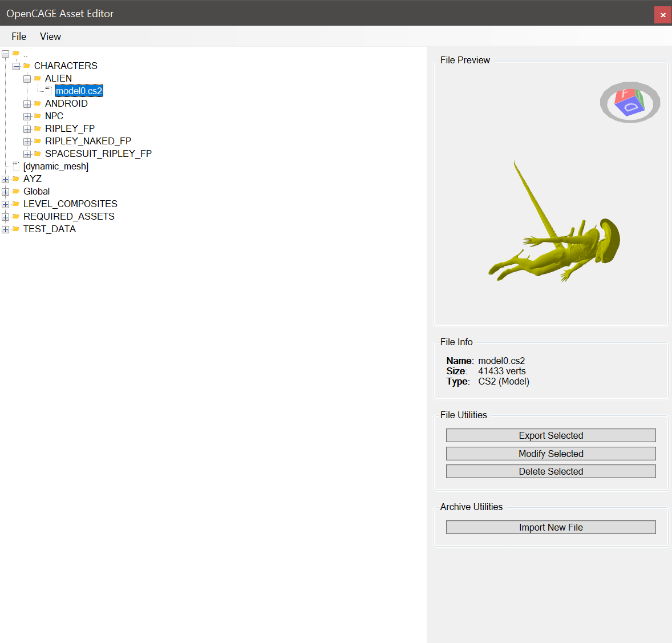Expand the REQUIRED_ASSETS folder

click(x=5, y=217)
